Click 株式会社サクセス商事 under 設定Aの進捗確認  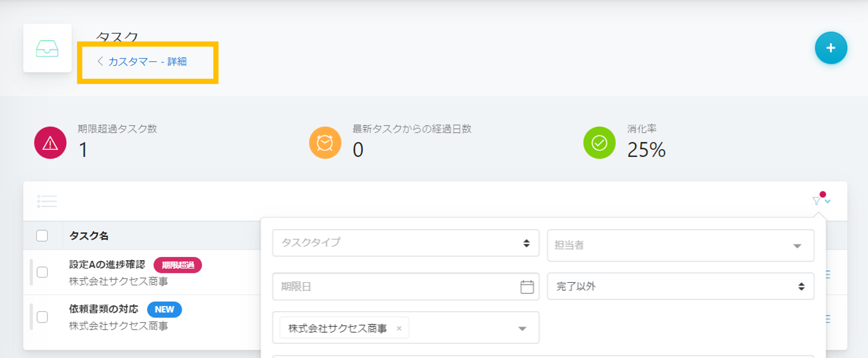coord(118,281)
